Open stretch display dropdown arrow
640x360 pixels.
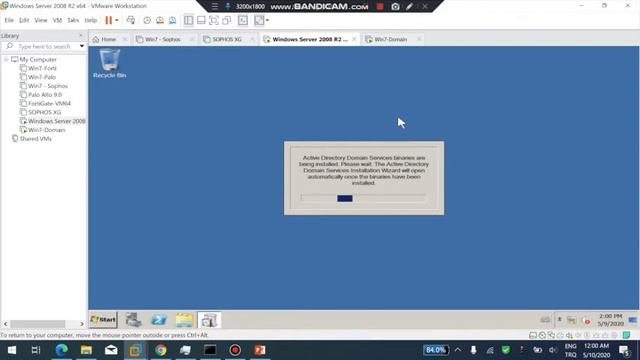click(x=267, y=20)
